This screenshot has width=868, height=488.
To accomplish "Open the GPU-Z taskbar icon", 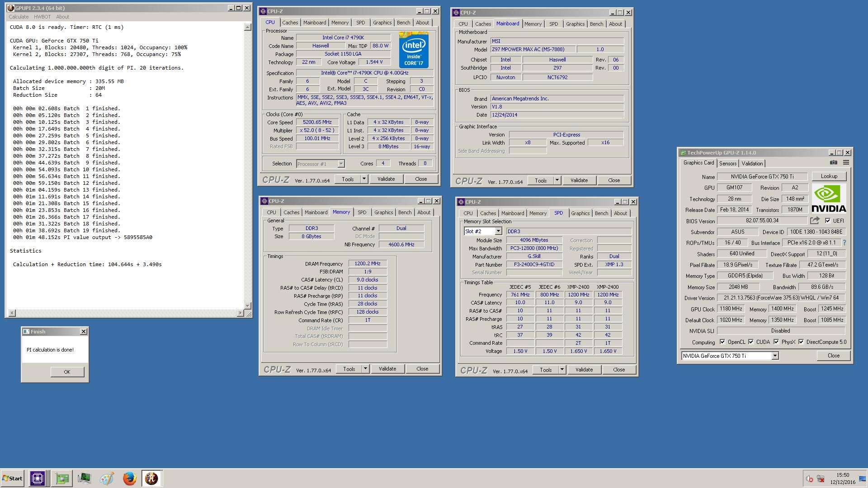I will pyautogui.click(x=62, y=479).
